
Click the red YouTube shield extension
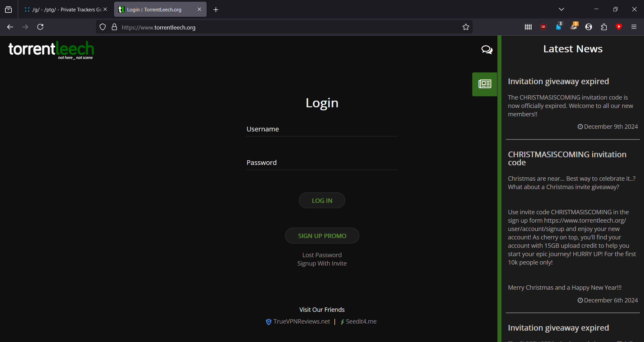pyautogui.click(x=619, y=27)
